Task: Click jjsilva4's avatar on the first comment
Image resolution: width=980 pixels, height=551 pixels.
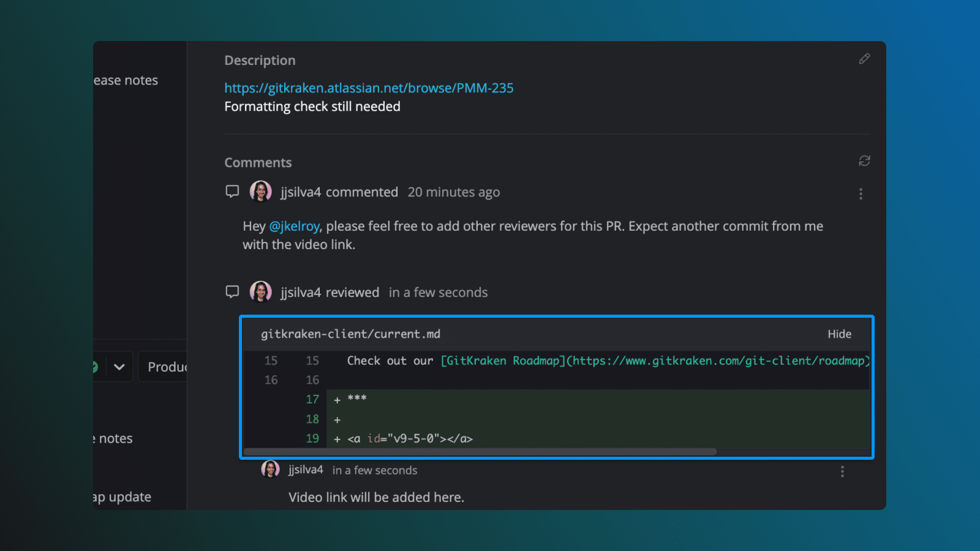Action: click(260, 192)
